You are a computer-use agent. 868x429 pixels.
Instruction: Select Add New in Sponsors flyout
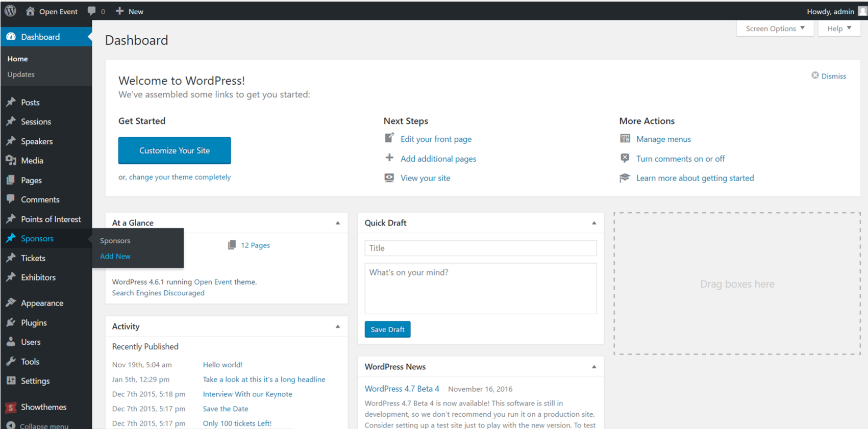point(115,256)
